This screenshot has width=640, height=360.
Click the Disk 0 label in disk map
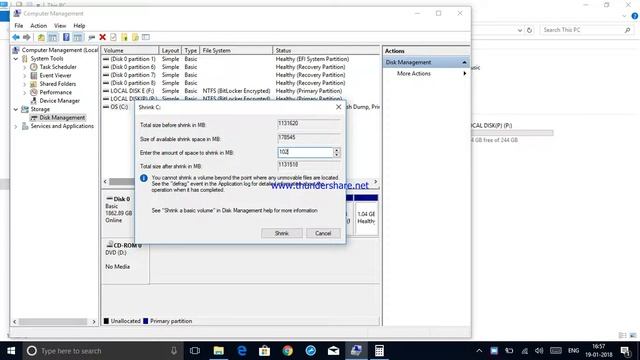(121, 199)
